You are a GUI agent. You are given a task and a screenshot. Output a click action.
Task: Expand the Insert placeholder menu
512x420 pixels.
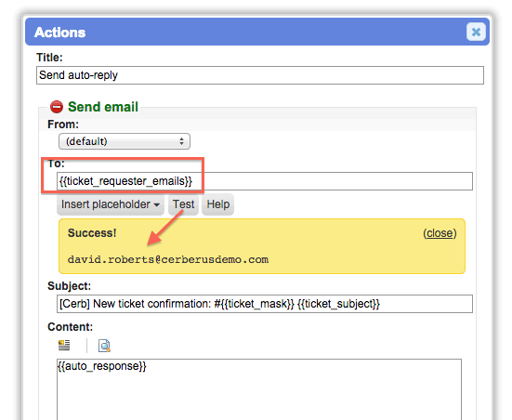click(x=111, y=204)
